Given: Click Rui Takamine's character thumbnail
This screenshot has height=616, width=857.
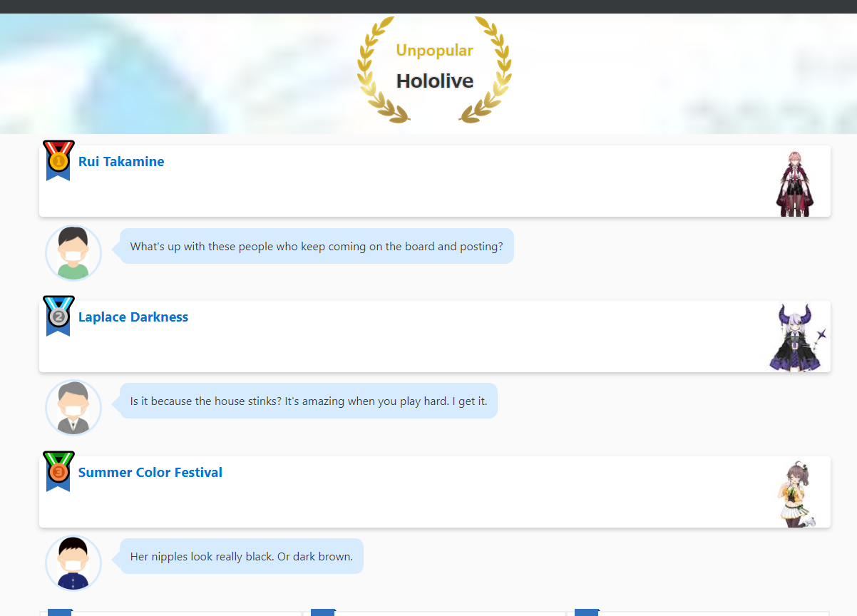Looking at the screenshot, I should click(x=794, y=183).
